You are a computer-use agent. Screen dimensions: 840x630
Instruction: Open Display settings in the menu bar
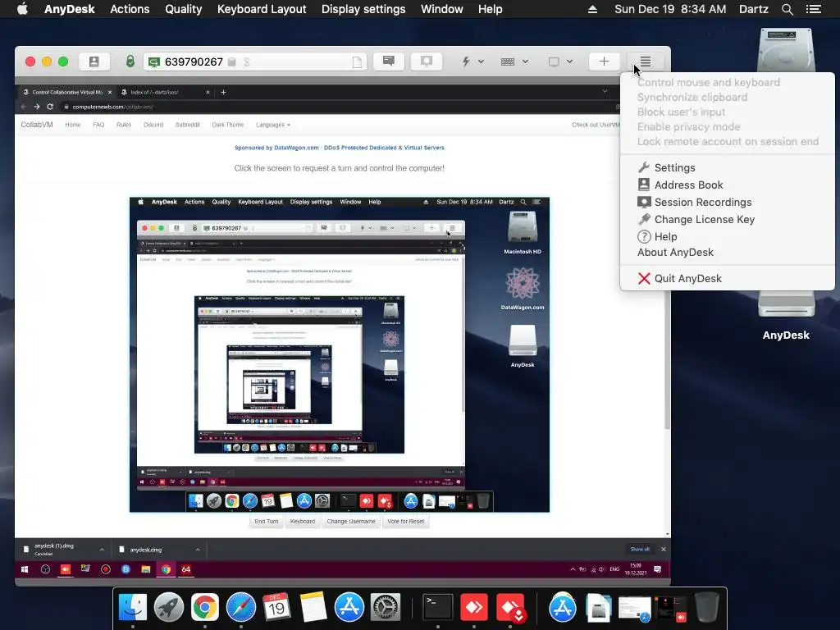363,9
